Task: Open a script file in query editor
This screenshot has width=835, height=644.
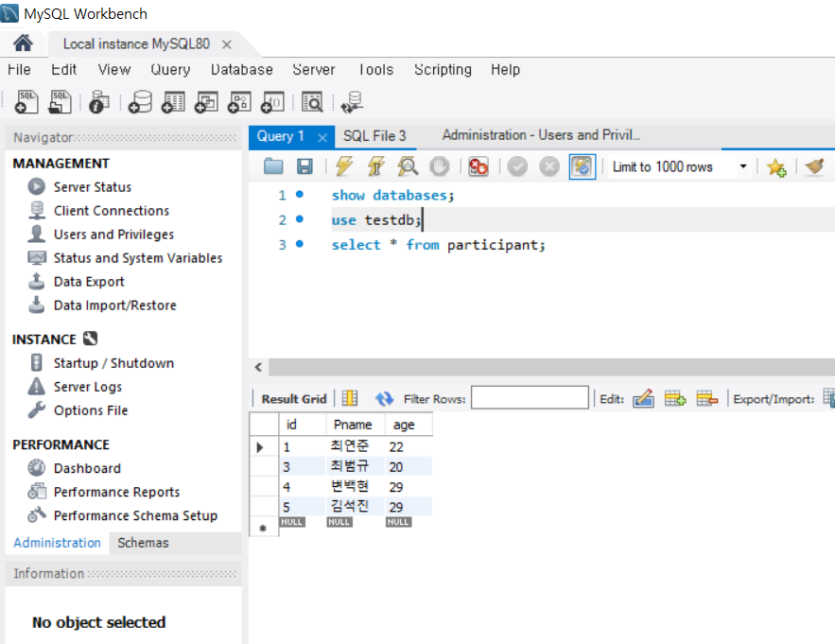Action: click(273, 166)
